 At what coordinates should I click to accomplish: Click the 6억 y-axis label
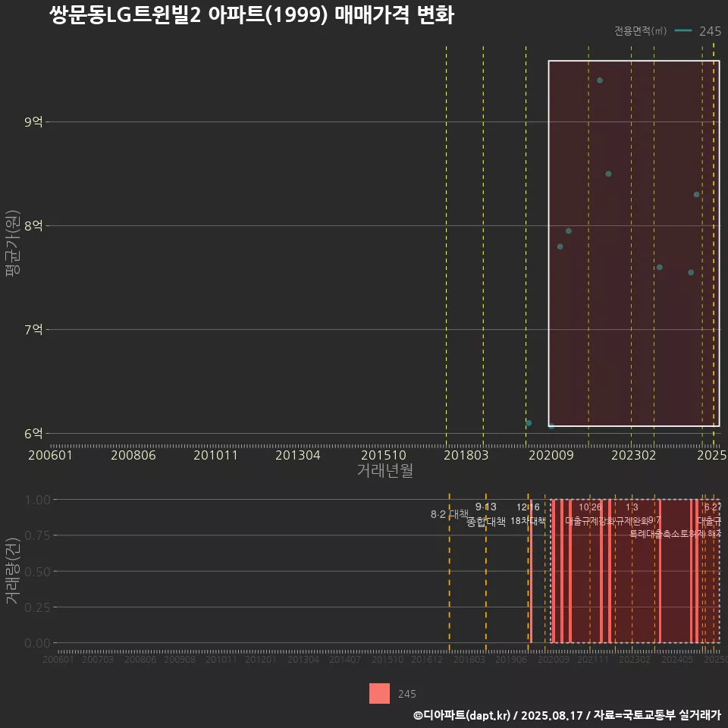click(x=33, y=433)
